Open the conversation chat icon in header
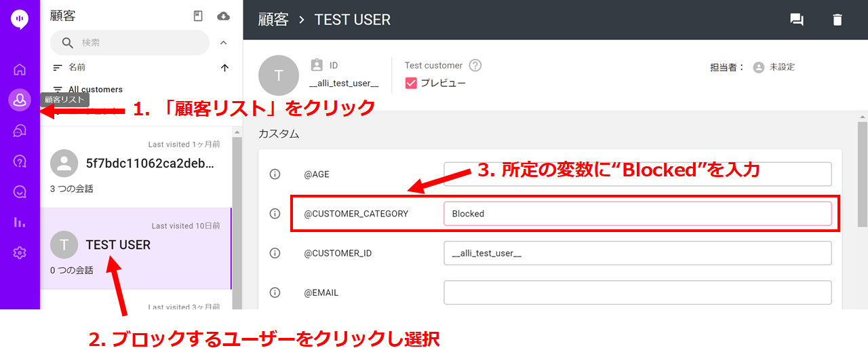This screenshot has width=868, height=363. tap(797, 20)
